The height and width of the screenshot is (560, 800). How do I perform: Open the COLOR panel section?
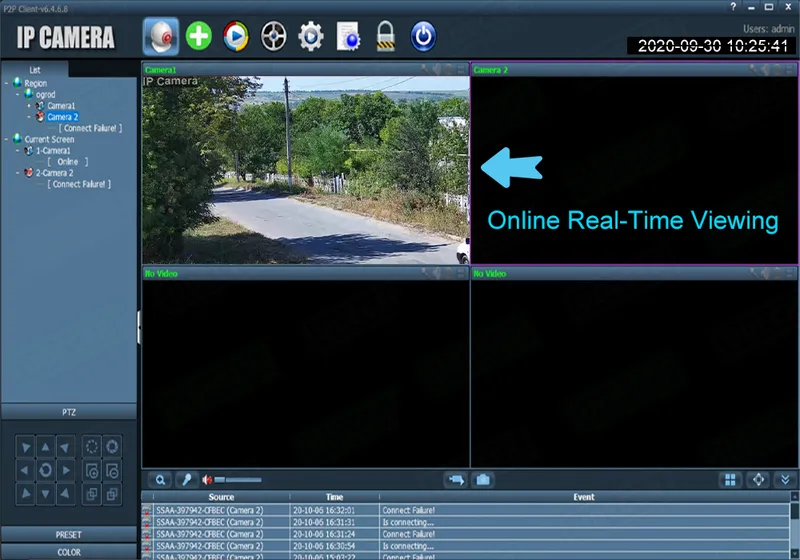(69, 552)
